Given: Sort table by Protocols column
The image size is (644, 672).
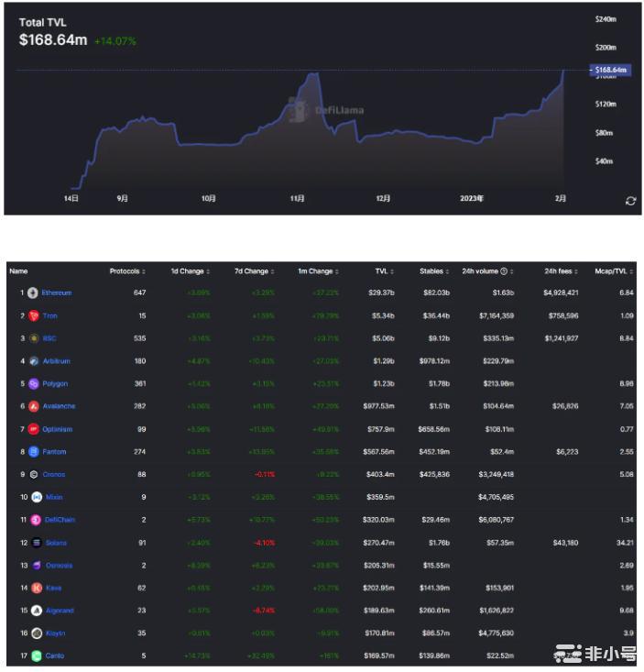Looking at the screenshot, I should (126, 271).
